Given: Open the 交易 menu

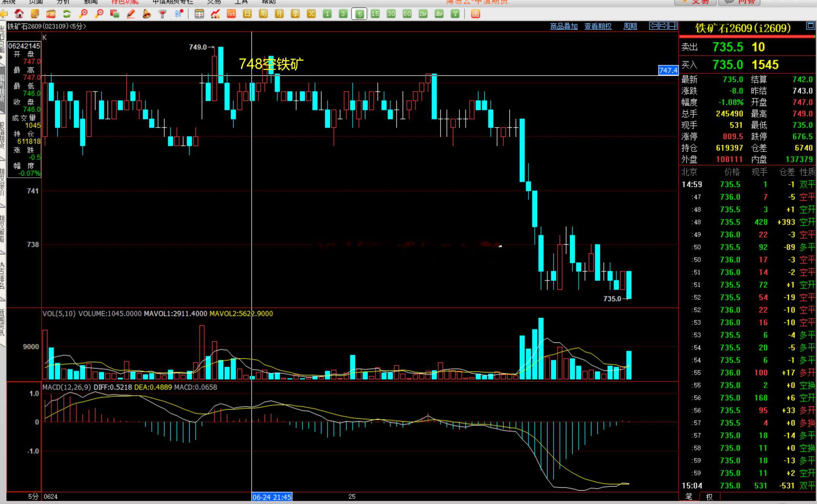Looking at the screenshot, I should (214, 2).
